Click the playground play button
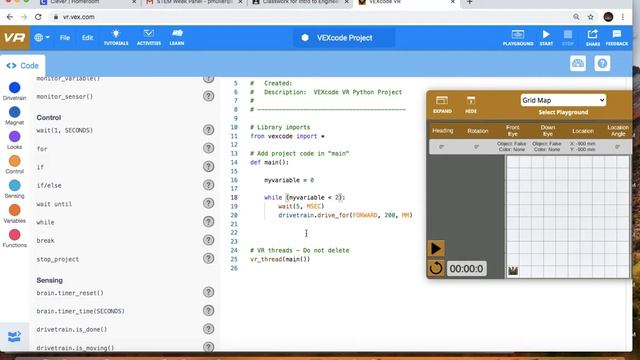 436,248
